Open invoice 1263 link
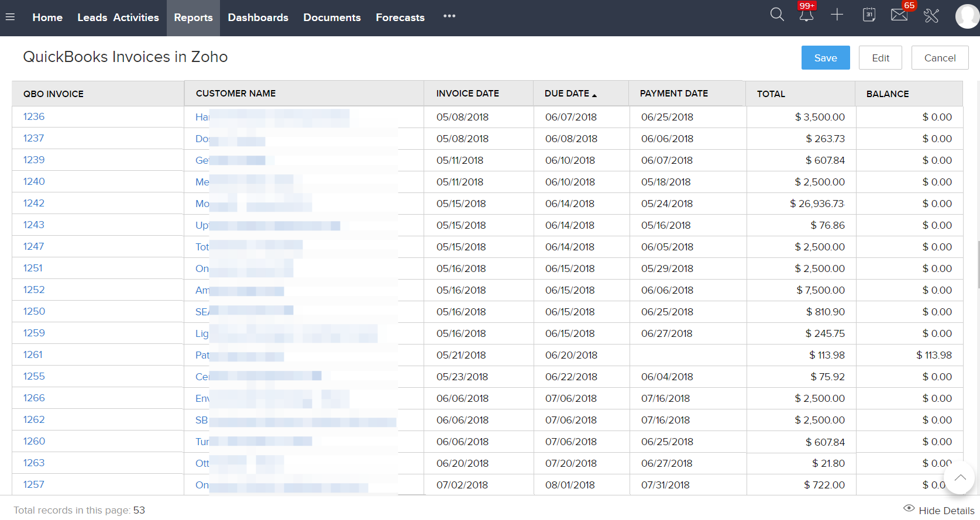 [x=34, y=463]
